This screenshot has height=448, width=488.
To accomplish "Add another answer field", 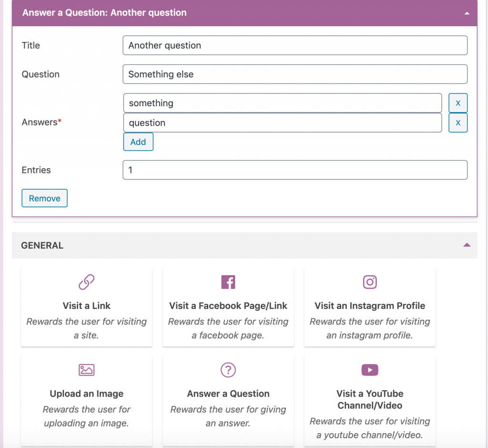I will click(x=138, y=142).
